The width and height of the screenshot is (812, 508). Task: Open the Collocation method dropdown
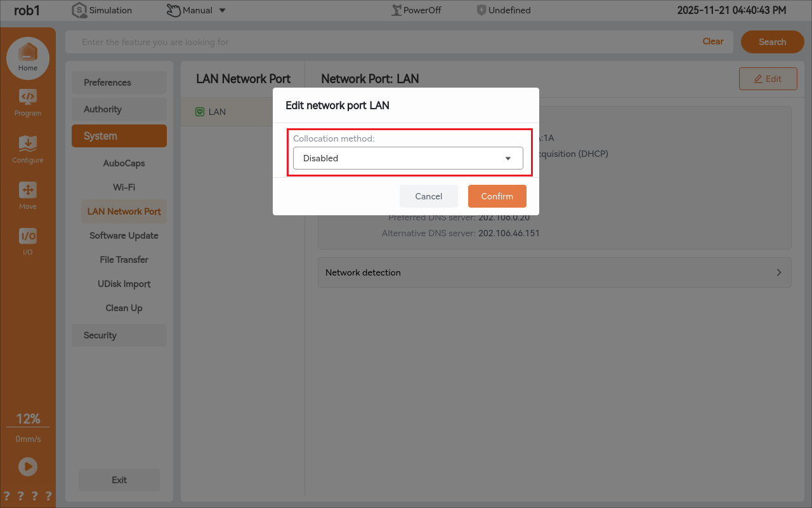coord(408,158)
